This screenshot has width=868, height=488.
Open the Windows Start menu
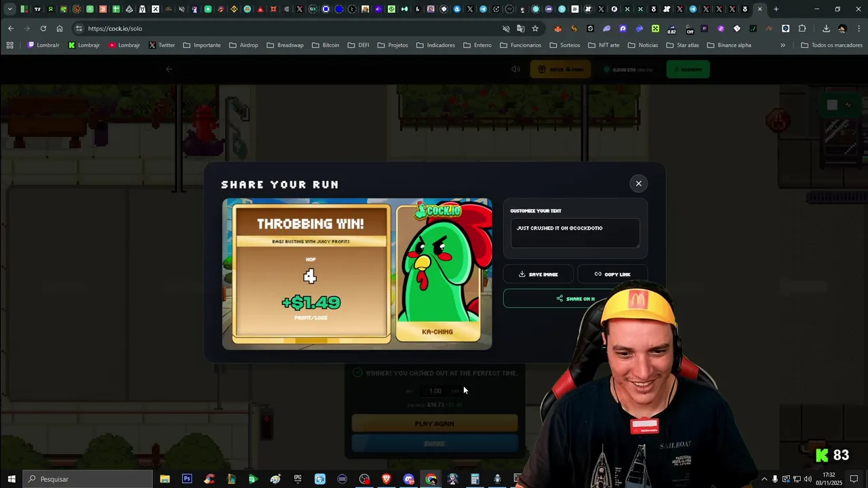(11, 479)
